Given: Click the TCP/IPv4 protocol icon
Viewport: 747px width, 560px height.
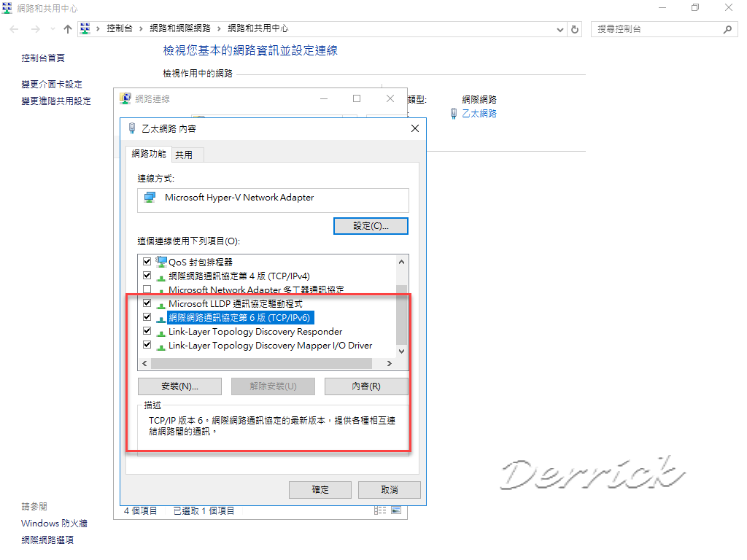Looking at the screenshot, I should (161, 276).
